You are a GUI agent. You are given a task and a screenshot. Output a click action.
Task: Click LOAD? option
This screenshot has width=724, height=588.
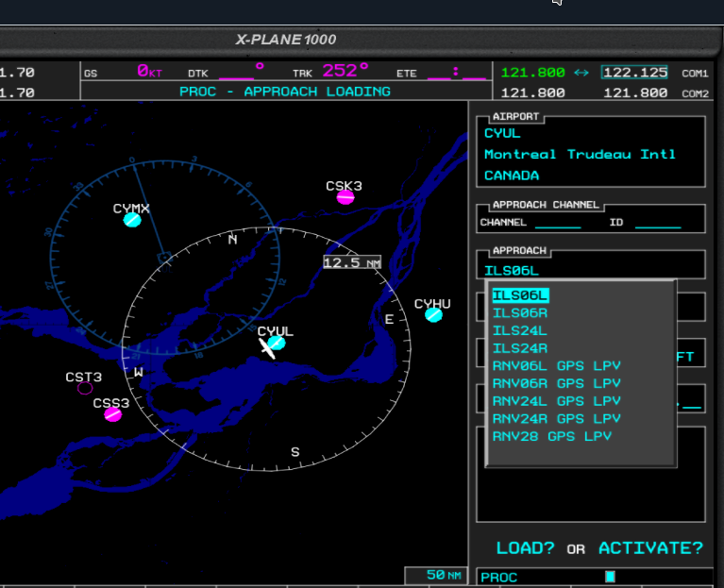[525, 547]
